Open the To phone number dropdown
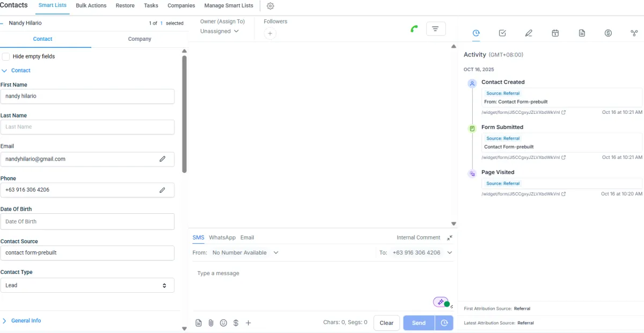 422,252
